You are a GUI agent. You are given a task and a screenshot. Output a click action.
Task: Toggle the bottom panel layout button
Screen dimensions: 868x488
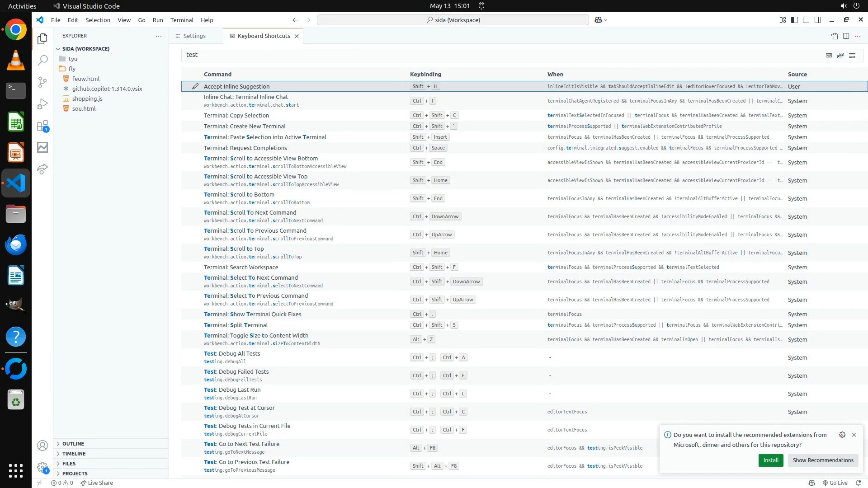[x=806, y=20]
